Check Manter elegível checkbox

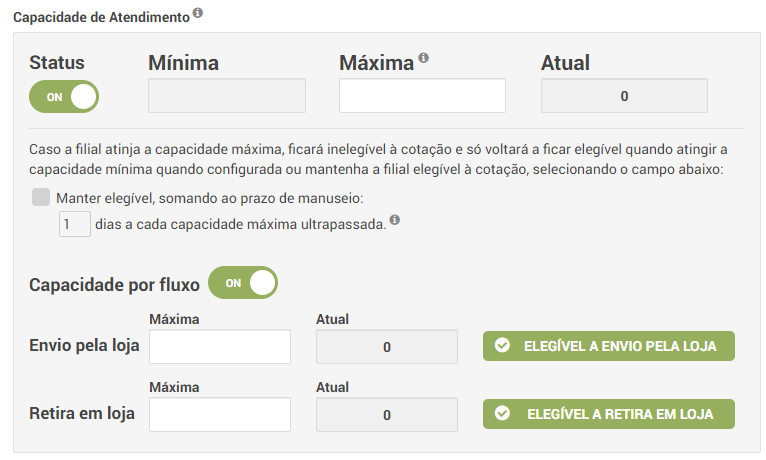coord(41,197)
